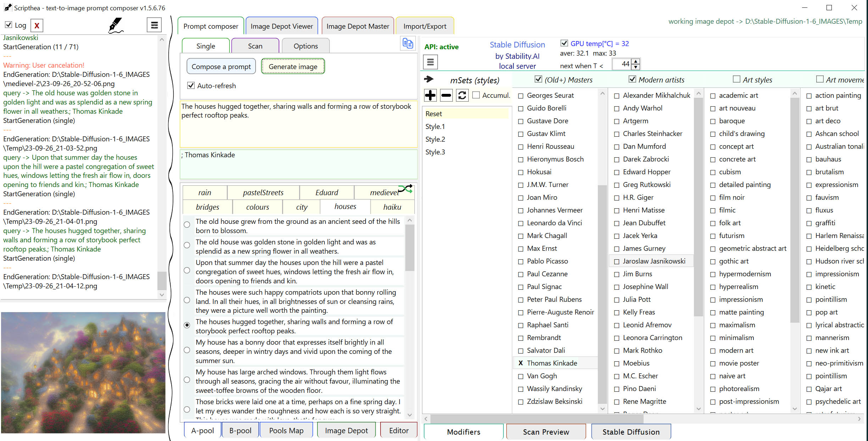Select the 'old house grew from the ground' prompt
This screenshot has width=868, height=441.
pyautogui.click(x=187, y=225)
